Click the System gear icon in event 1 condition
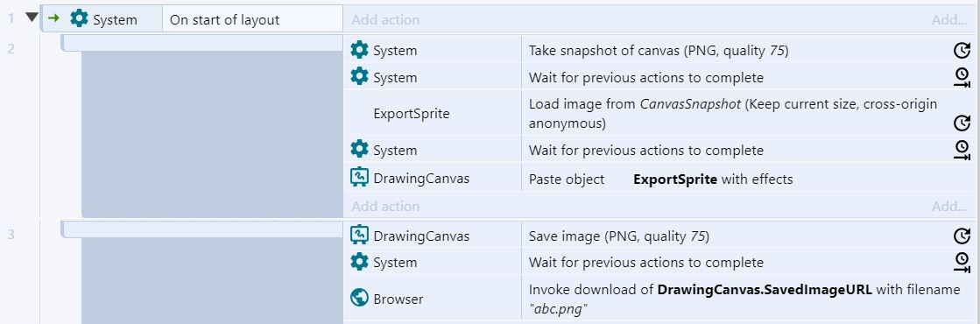The width and height of the screenshot is (980, 324). click(80, 18)
